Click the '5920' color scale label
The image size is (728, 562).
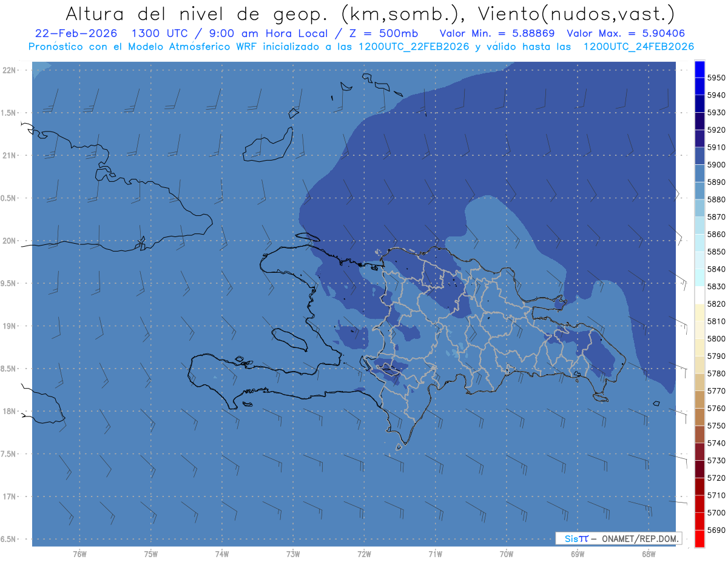coord(716,130)
